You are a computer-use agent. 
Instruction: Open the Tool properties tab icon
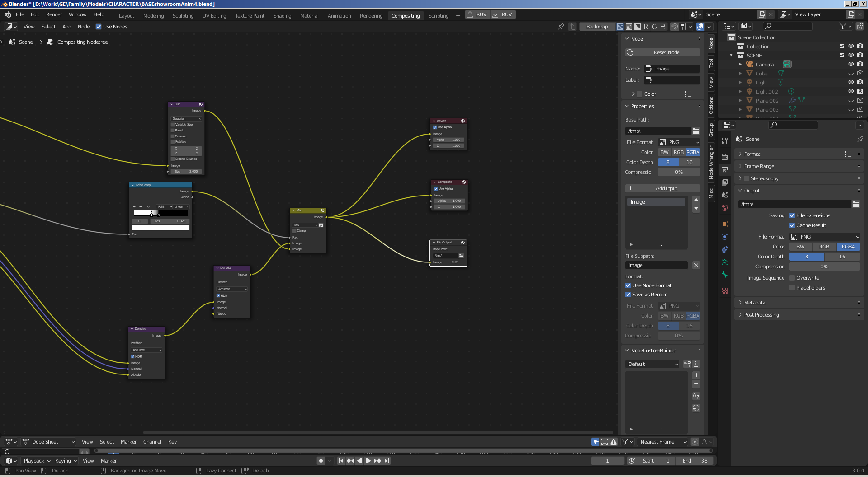(x=725, y=141)
